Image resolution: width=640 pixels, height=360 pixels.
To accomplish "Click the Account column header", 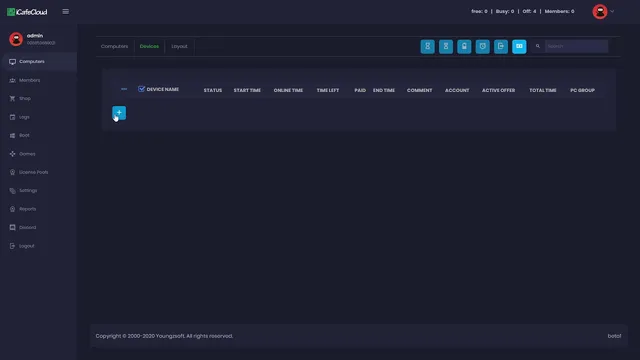I will tap(457, 90).
